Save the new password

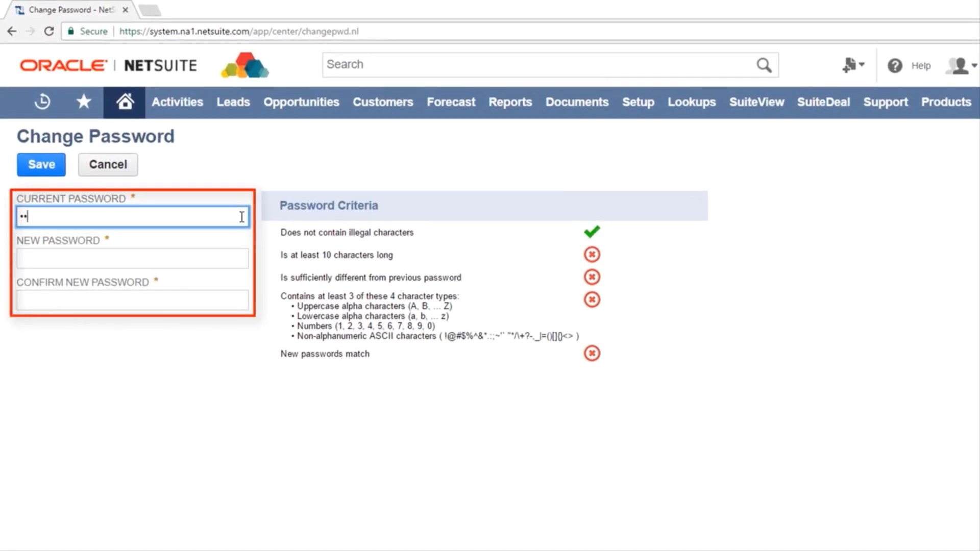pos(41,164)
